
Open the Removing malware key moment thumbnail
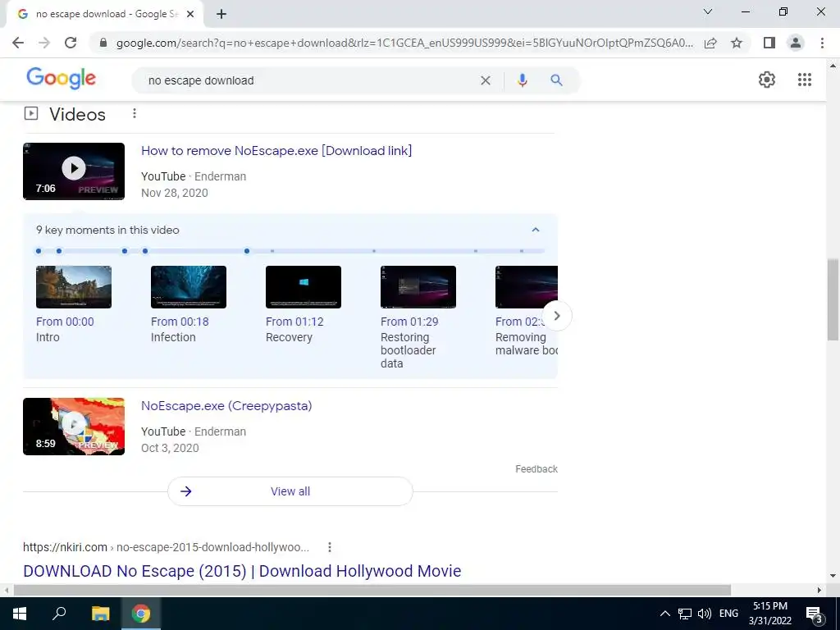(527, 287)
